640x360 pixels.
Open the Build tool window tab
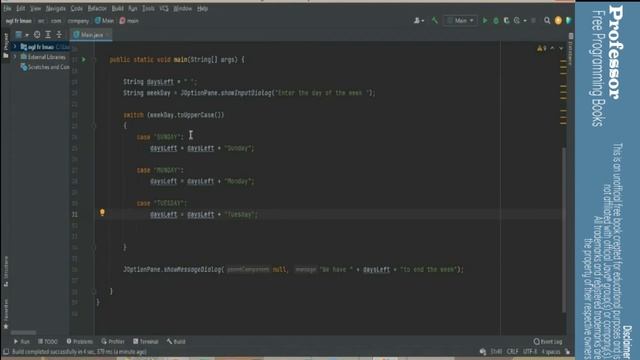pyautogui.click(x=176, y=341)
